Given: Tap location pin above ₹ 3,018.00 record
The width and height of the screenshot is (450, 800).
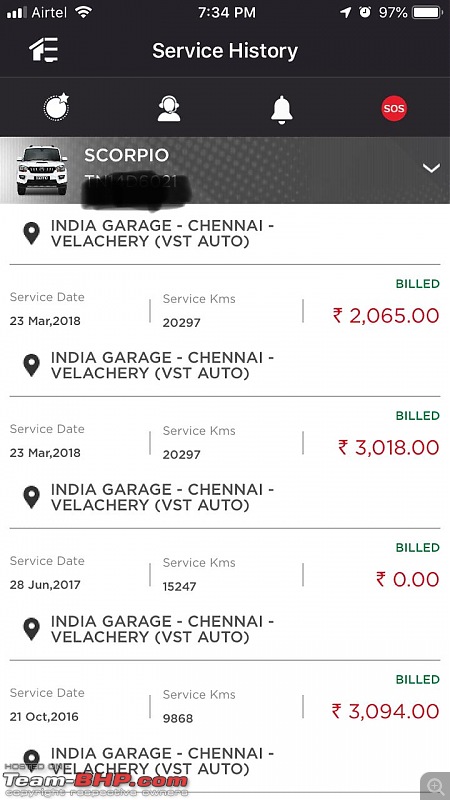Looking at the screenshot, I should point(32,365).
